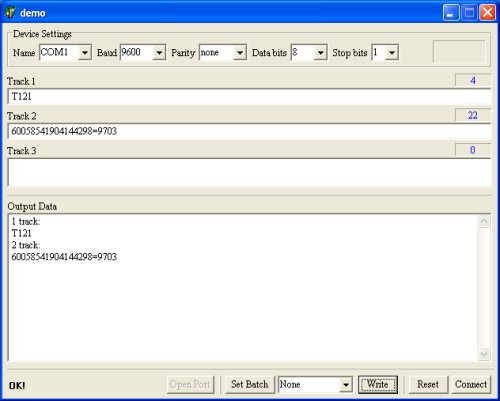The height and width of the screenshot is (401, 500).
Task: Click into the Track 2 data field
Action: pos(249,131)
